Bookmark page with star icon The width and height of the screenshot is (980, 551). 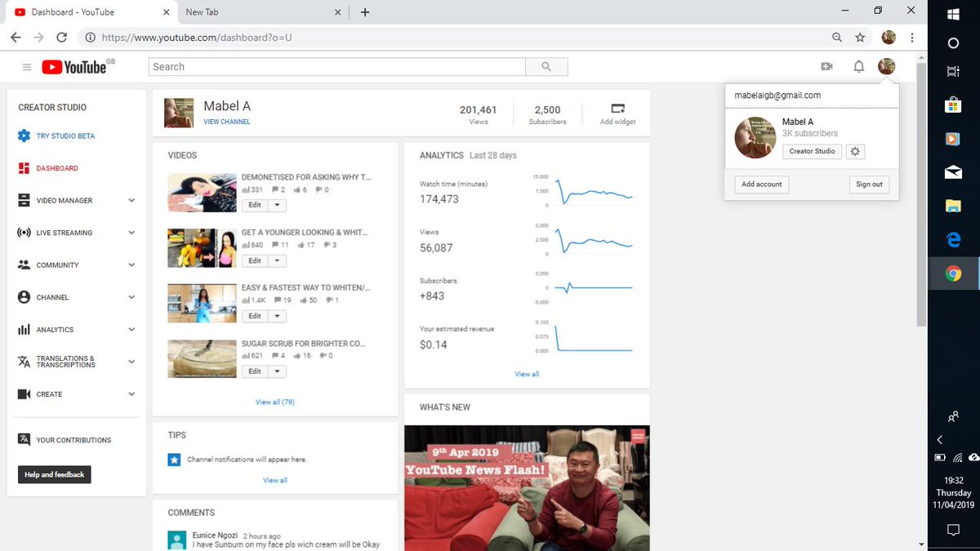click(x=860, y=38)
